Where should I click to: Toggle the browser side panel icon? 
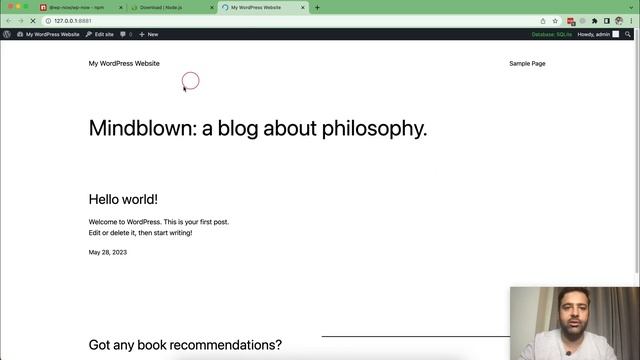(607, 21)
